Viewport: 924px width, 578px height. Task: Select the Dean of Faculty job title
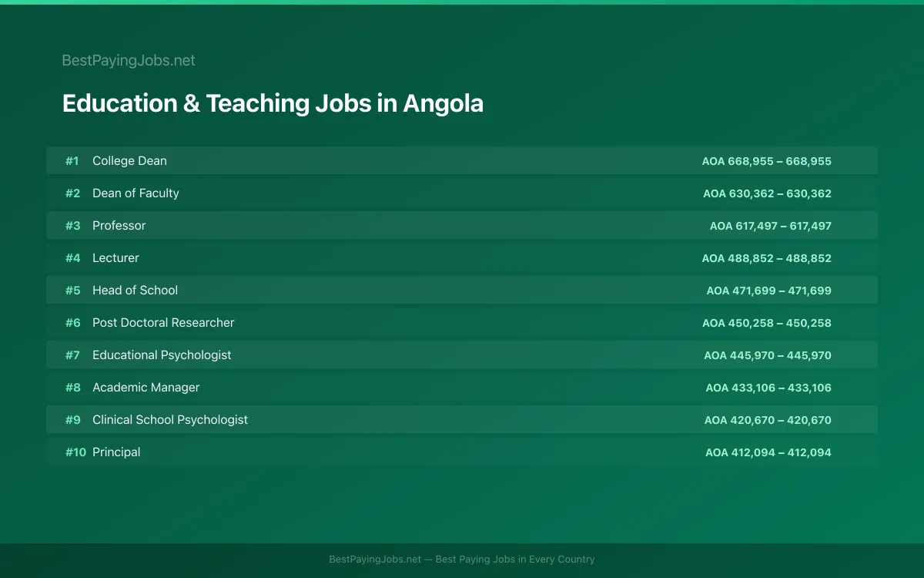click(x=136, y=193)
